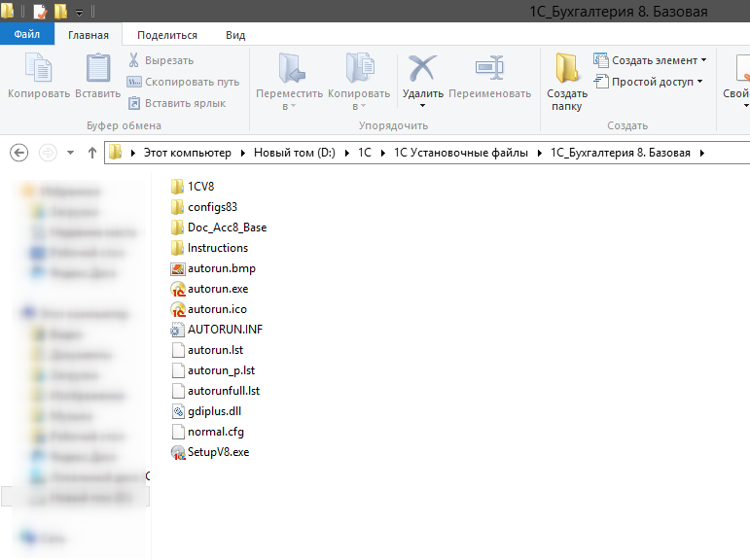The image size is (750, 560).
Task: Click Этот компьютер in address bar
Action: coord(187,153)
